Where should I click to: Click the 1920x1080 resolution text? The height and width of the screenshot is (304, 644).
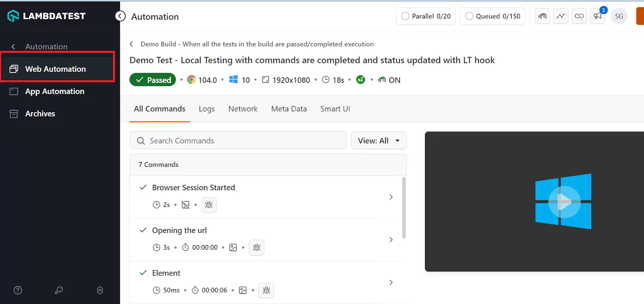pos(291,80)
